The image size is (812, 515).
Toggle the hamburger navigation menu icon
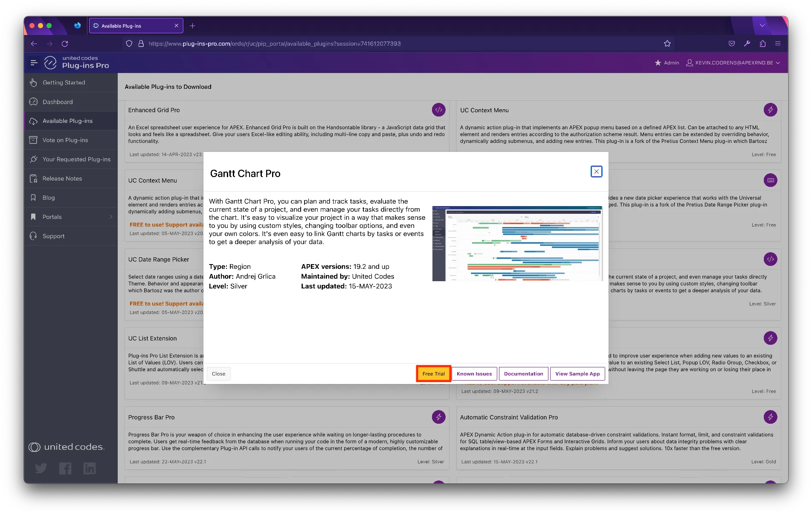(x=34, y=63)
